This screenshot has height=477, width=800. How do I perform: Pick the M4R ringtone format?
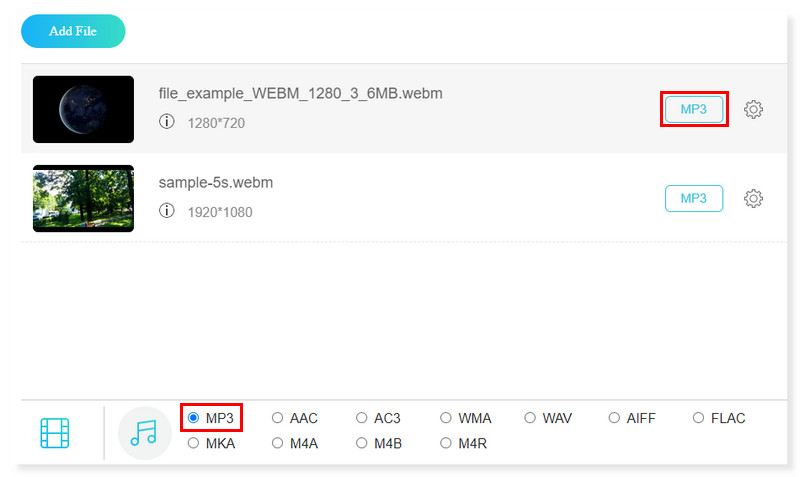[446, 443]
